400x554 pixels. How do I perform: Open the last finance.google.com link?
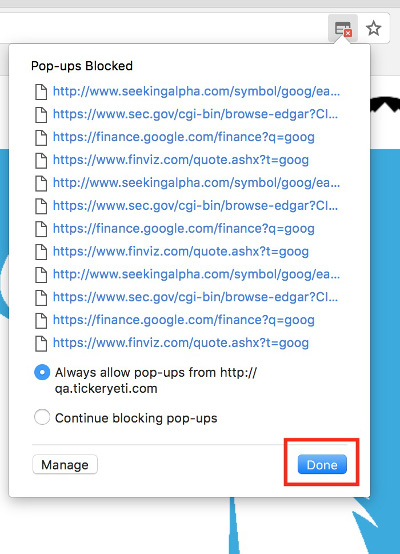184,320
